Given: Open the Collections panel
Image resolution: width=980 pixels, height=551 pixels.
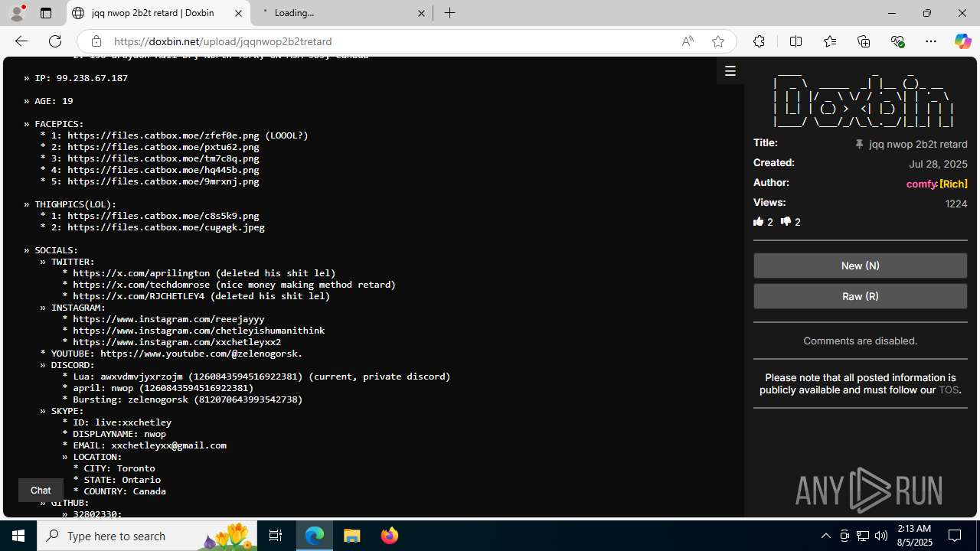Looking at the screenshot, I should (864, 41).
